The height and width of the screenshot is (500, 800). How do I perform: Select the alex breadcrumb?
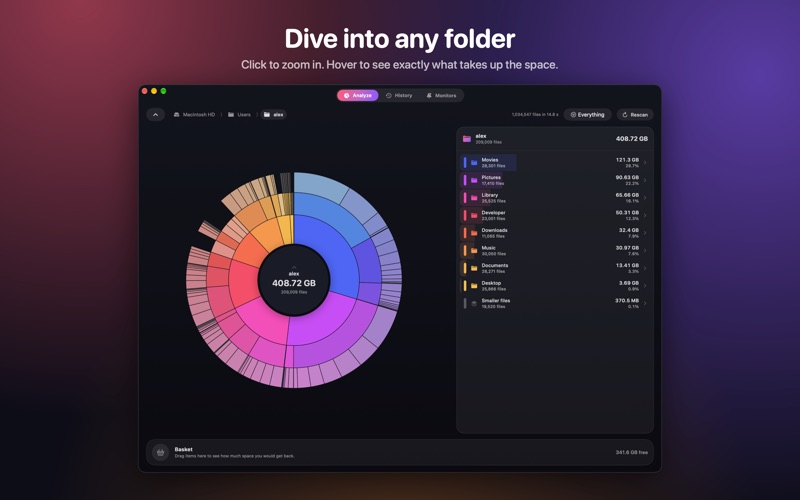[x=273, y=115]
